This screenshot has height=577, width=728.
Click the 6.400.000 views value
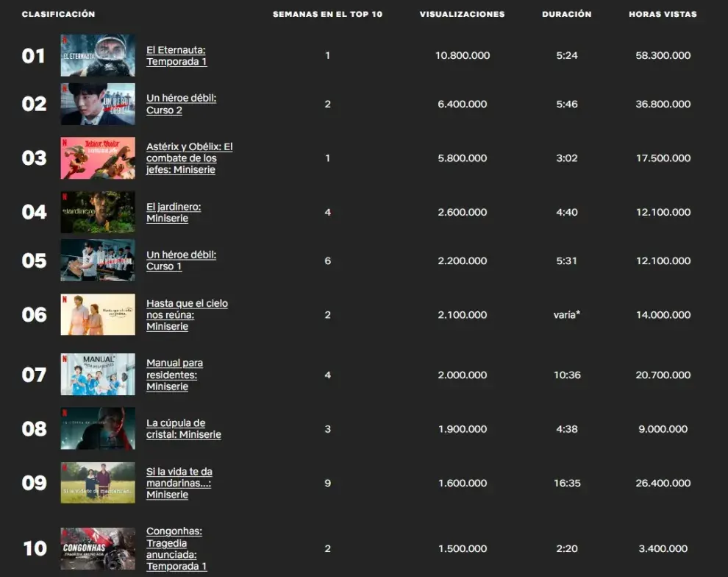click(463, 104)
